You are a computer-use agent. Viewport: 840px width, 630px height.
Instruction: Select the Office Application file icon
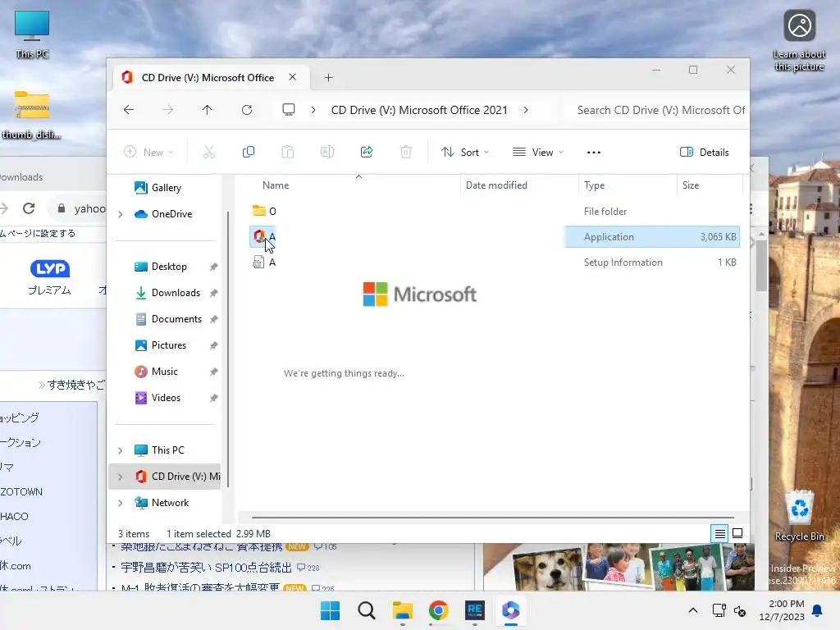point(260,236)
